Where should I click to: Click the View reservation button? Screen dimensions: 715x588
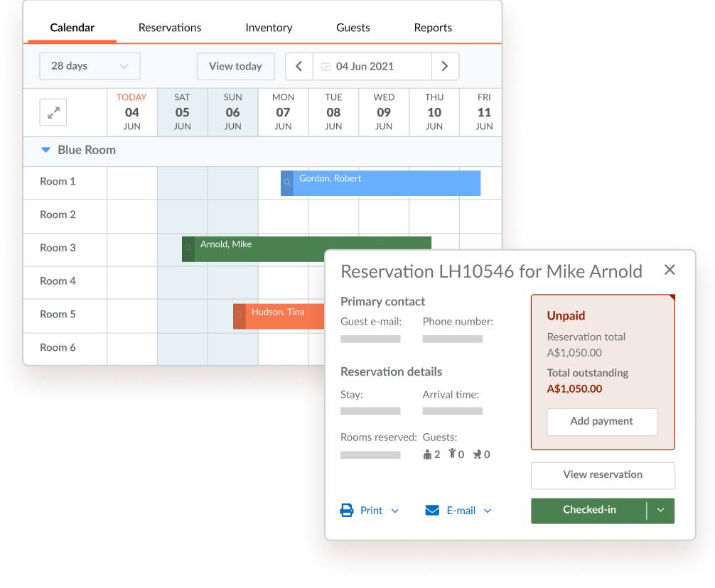pos(603,475)
